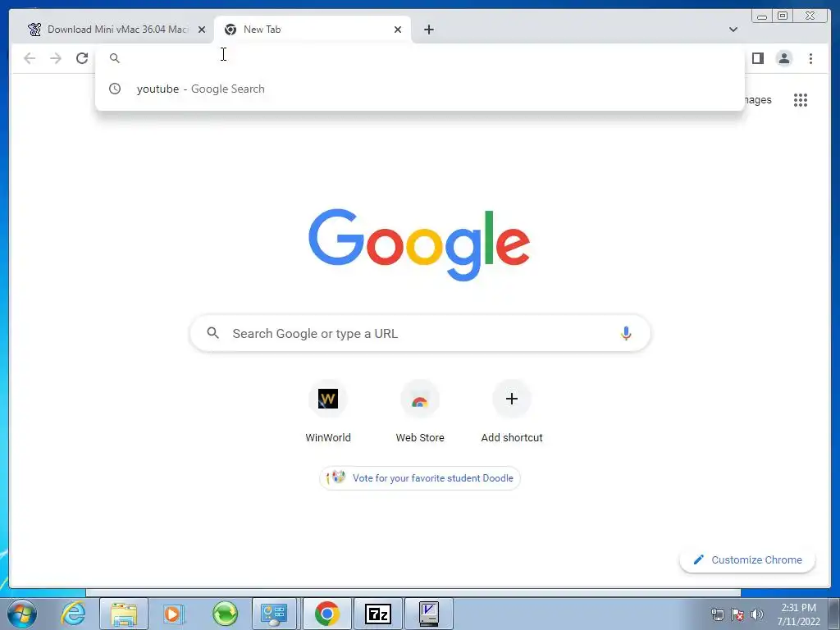Click the search magnifier in the omnibox
Screen dimensions: 840x630
pyautogui.click(x=115, y=58)
